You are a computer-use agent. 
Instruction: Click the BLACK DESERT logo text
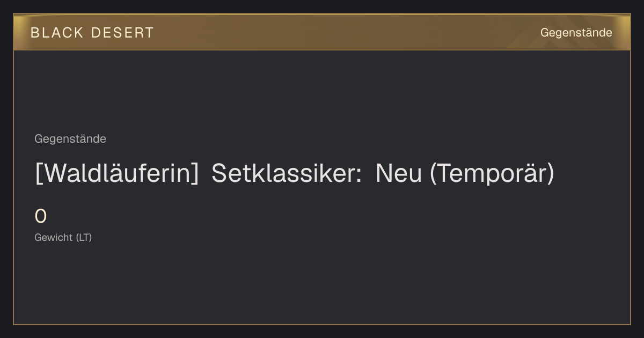92,33
